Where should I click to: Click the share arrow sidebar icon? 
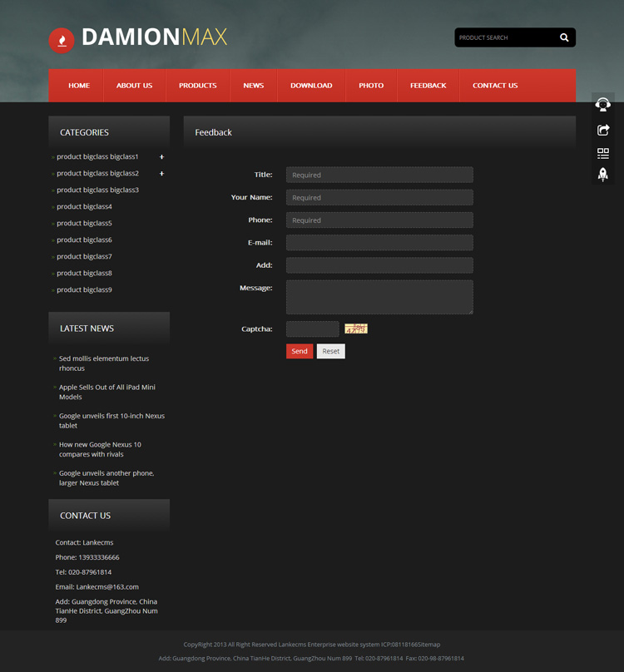603,130
